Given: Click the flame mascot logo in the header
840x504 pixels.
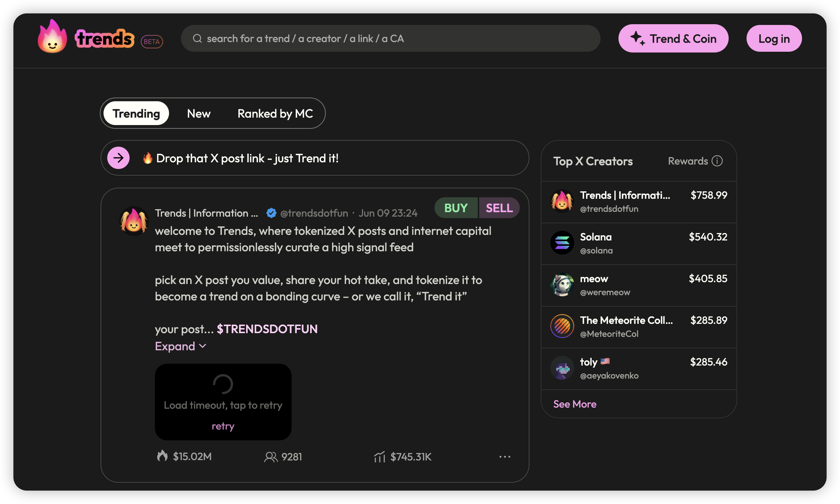Looking at the screenshot, I should (52, 36).
